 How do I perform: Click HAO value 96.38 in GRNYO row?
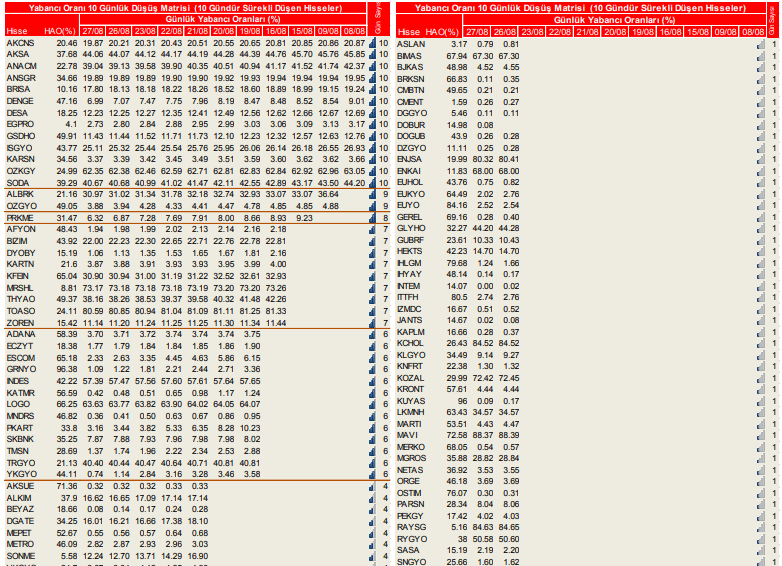coord(67,369)
